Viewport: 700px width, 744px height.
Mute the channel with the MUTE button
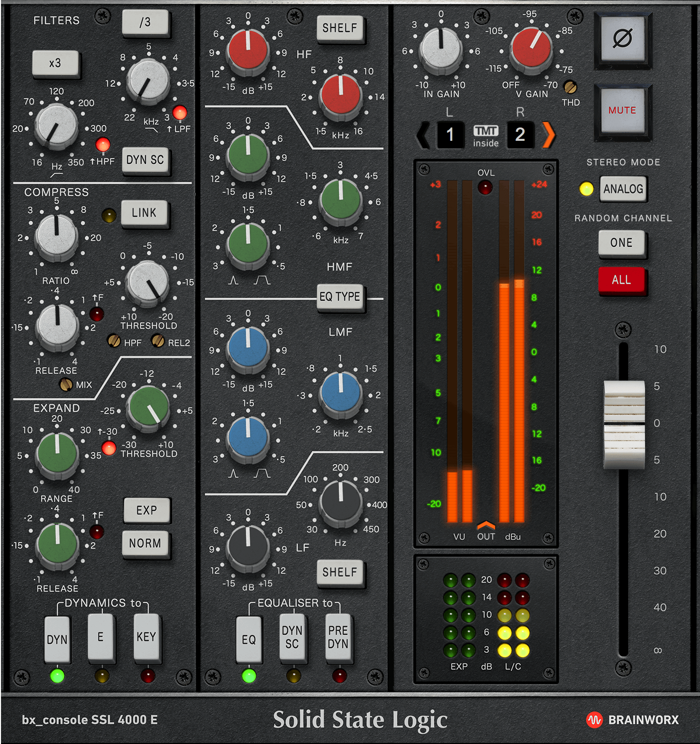coord(622,111)
